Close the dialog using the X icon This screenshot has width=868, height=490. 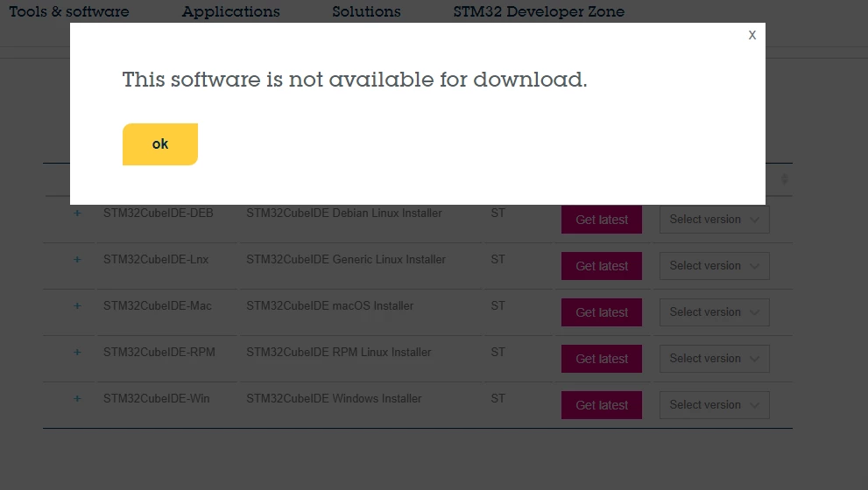752,35
